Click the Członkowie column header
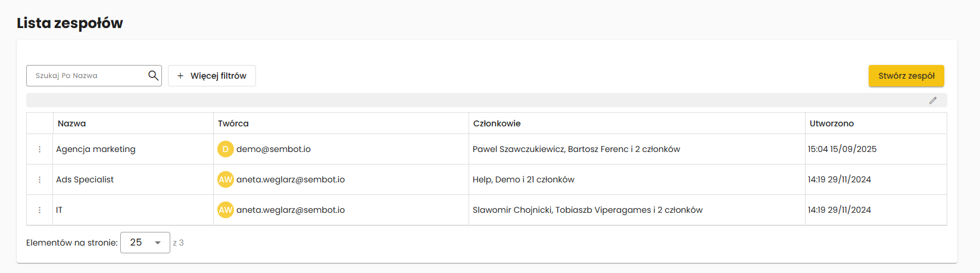The image size is (980, 273). [497, 123]
